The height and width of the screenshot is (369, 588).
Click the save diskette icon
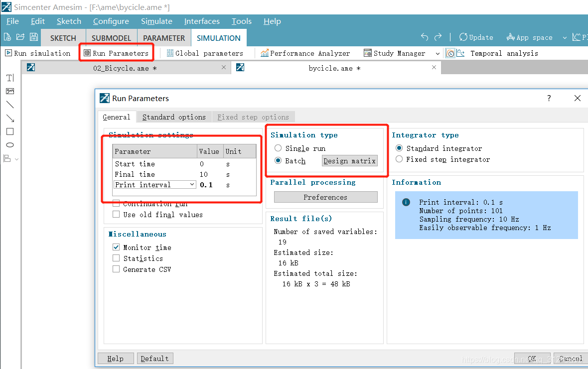tap(34, 37)
